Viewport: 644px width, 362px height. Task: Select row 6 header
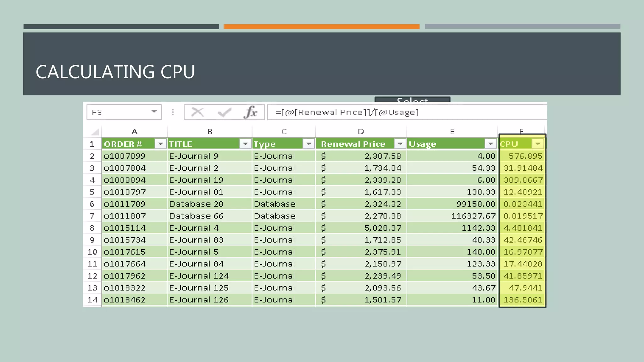click(92, 204)
